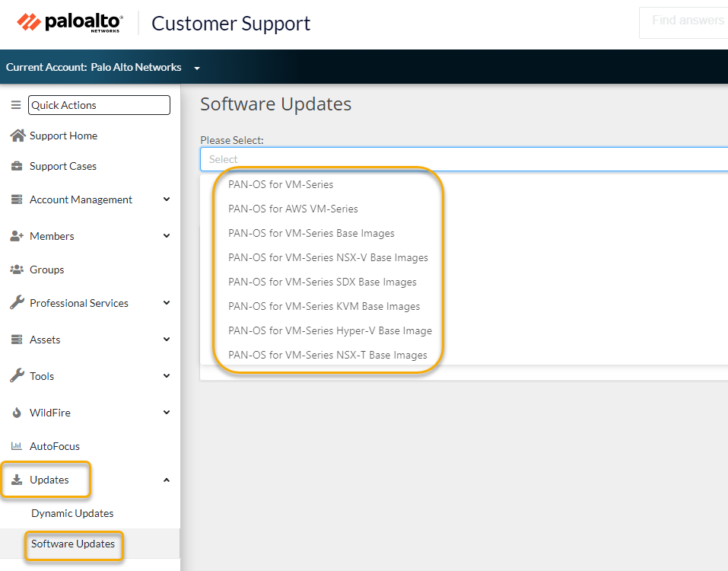Expand the Assets section chevron
The width and height of the screenshot is (728, 571).
click(x=167, y=340)
